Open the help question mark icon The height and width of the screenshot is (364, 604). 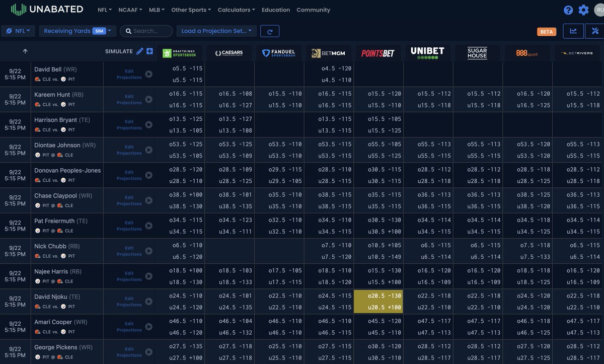[568, 10]
